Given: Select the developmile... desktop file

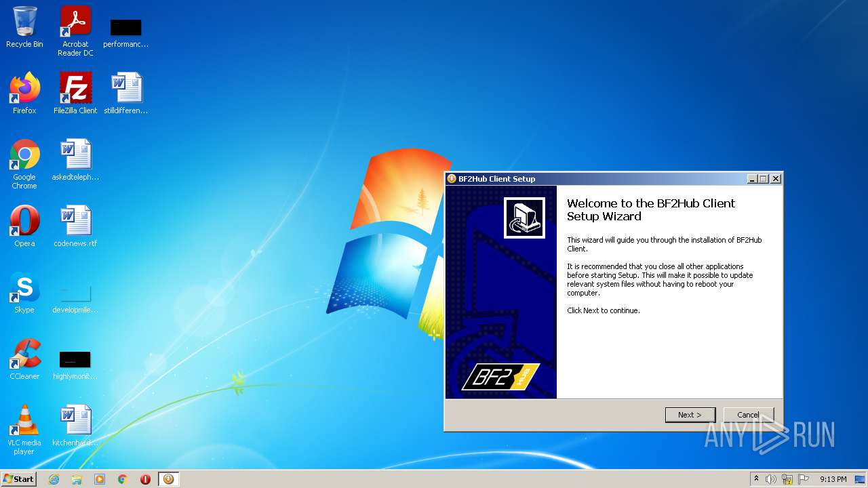Looking at the screenshot, I should pos(75,298).
